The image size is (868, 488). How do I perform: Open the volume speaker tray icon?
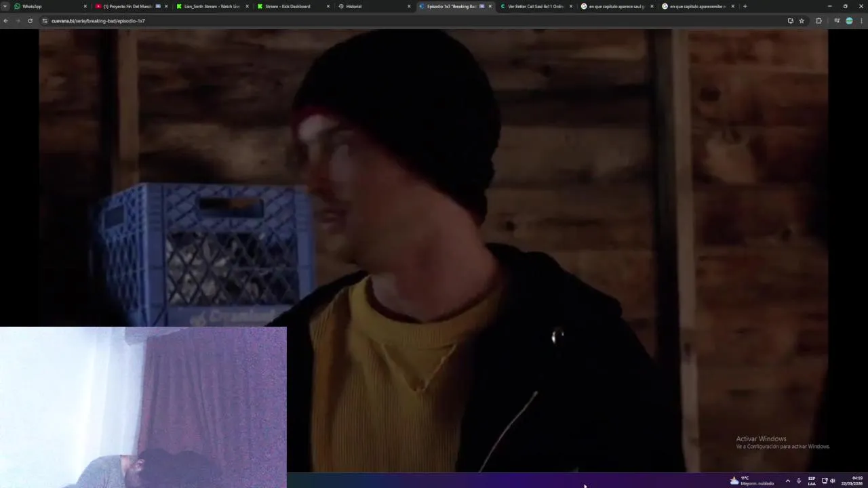[832, 481]
